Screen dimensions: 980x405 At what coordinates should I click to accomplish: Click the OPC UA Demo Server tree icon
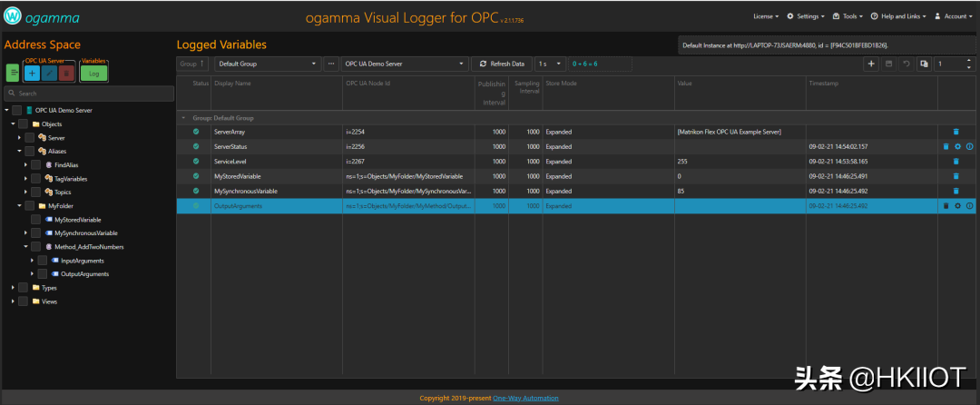pos(29,111)
